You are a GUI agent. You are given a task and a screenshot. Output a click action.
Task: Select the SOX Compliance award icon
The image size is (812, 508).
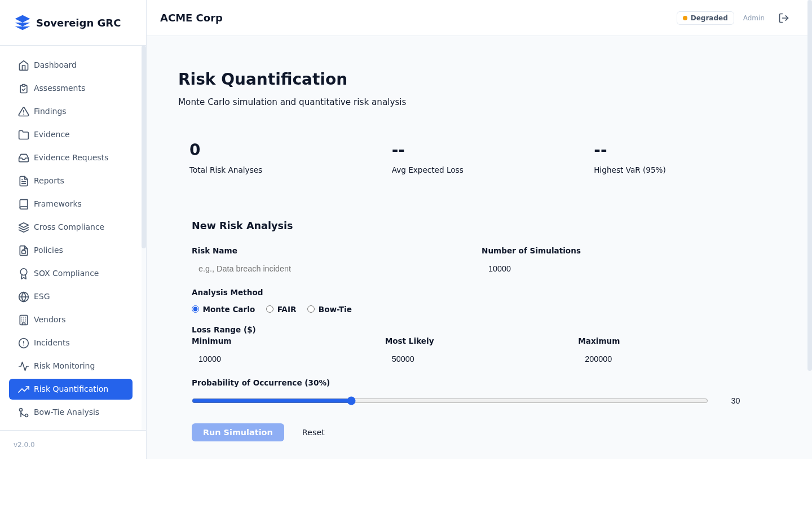click(x=23, y=273)
